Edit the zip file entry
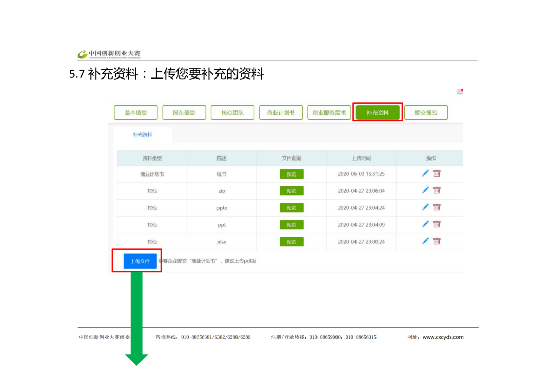Screen dimensions: 554x392 425,190
